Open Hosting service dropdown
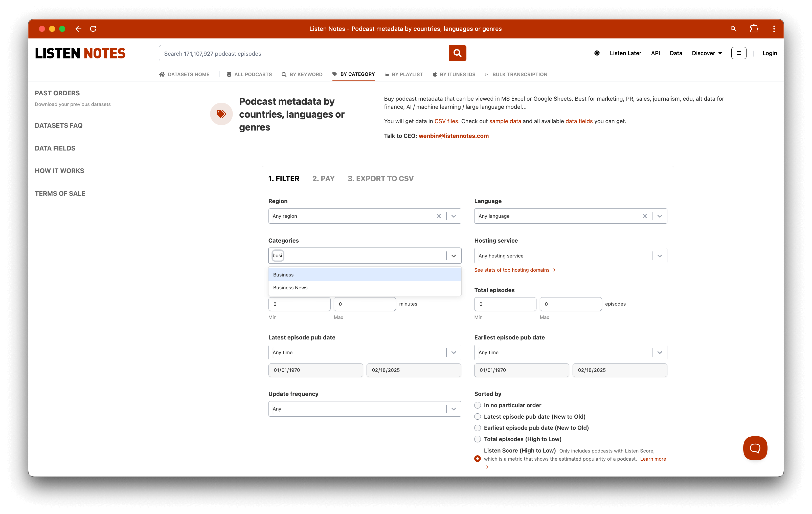Viewport: 812px width, 514px height. (571, 256)
